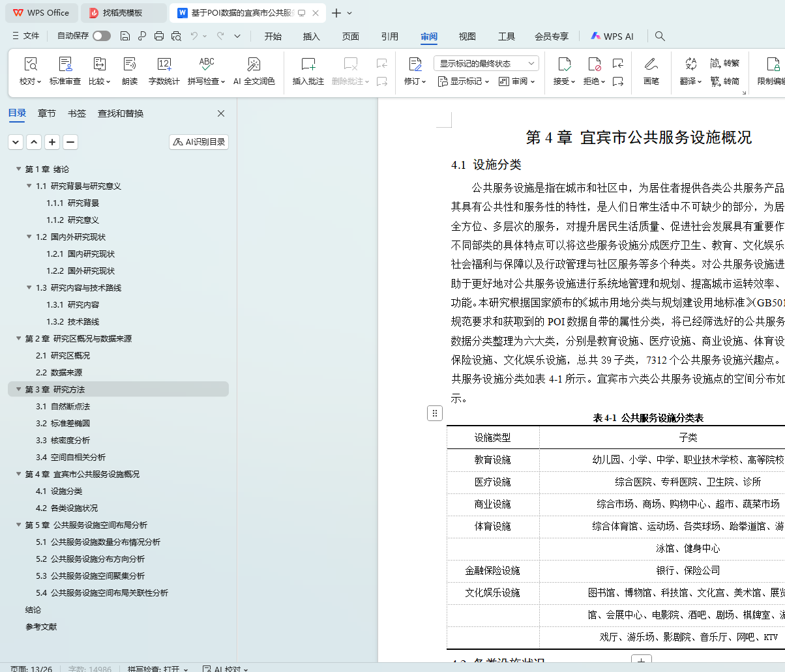Viewport: 785px width, 672px height.
Task: Switch to the 书签 sidebar tab
Action: pyautogui.click(x=77, y=113)
